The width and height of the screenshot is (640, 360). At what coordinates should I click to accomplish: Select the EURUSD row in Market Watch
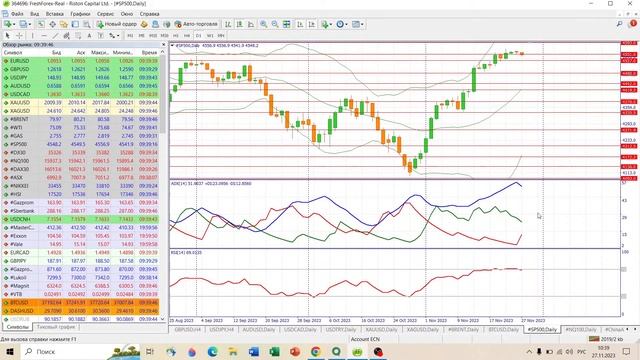81,61
